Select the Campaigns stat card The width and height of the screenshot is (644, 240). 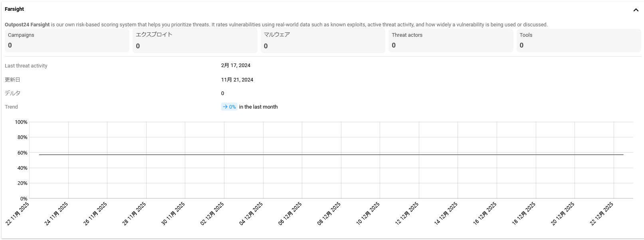click(67, 40)
